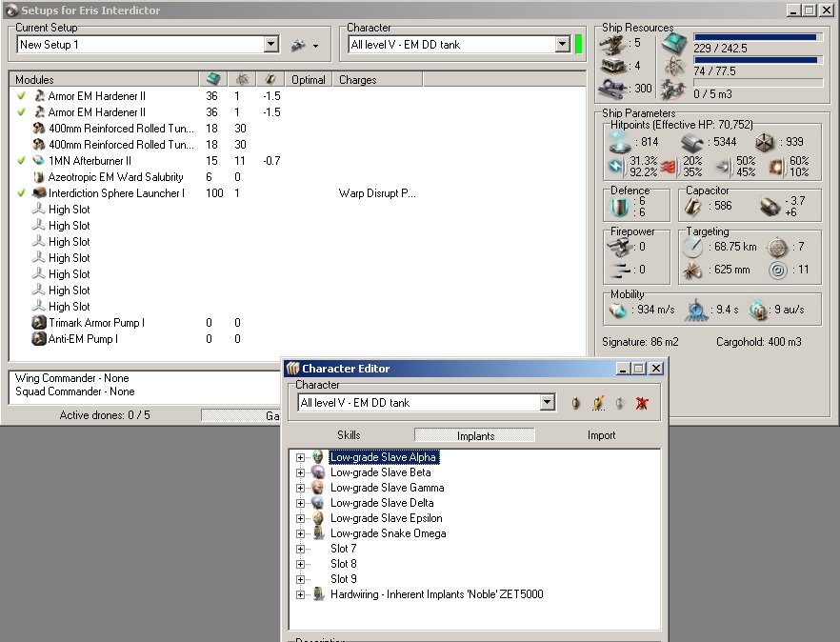Click Optimal column header
This screenshot has height=642, width=840.
click(x=309, y=79)
